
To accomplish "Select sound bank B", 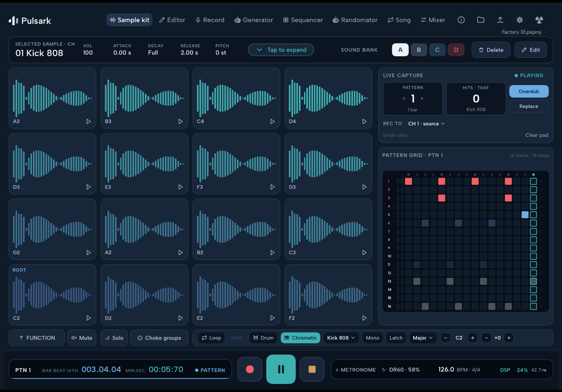I will click(x=418, y=50).
